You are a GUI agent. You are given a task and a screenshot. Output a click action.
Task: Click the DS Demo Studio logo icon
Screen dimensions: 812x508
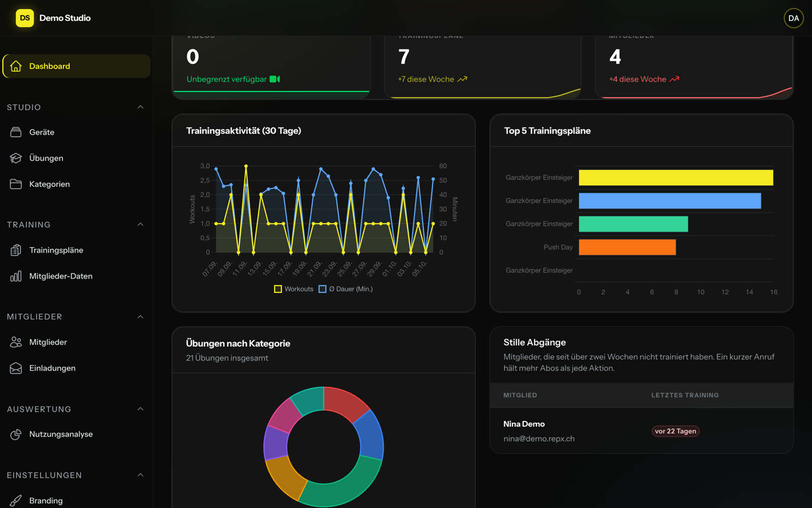[x=25, y=18]
